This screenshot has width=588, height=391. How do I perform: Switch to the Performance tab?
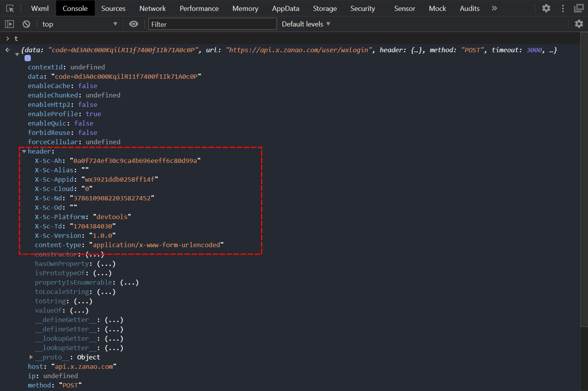coord(199,8)
